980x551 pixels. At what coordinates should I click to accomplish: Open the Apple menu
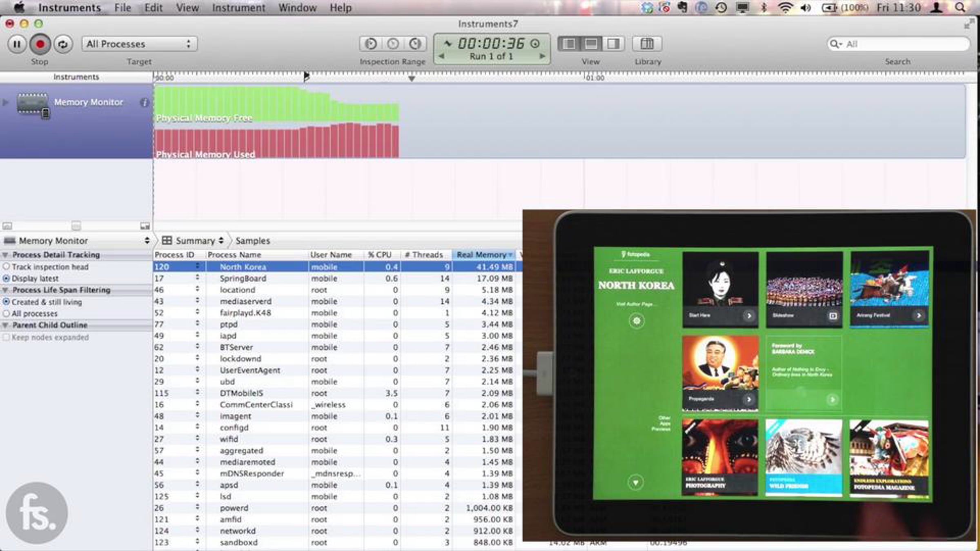click(19, 7)
